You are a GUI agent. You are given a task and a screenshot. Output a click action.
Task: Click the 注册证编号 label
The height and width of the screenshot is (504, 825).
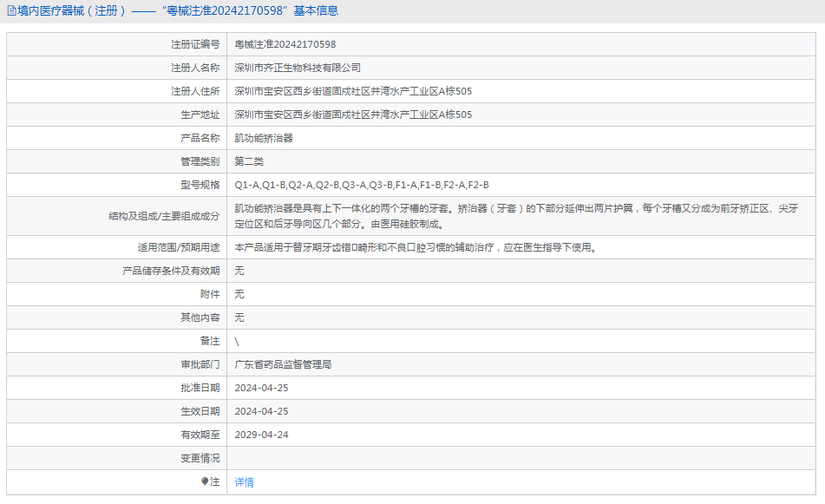[195, 45]
